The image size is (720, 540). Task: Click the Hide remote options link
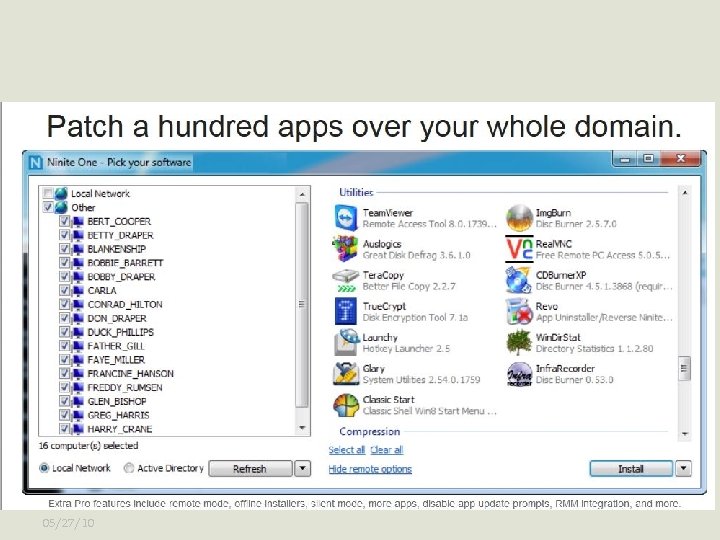pos(370,469)
